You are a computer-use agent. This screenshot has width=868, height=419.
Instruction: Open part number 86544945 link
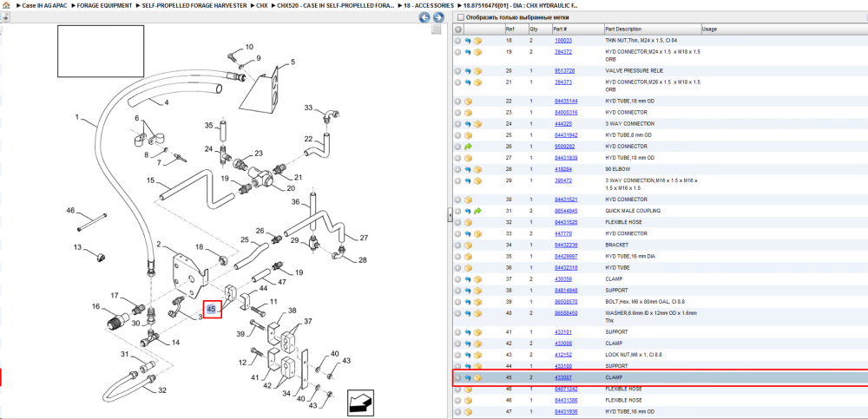point(566,211)
